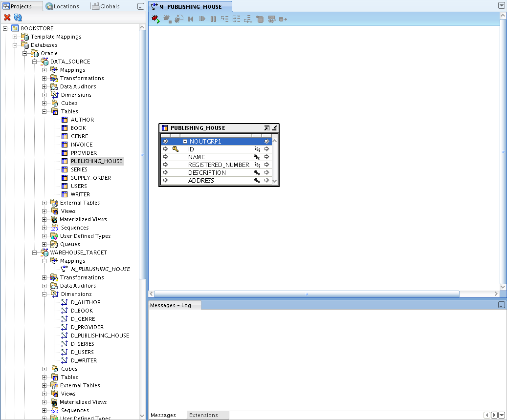Click the step-over toolbar icon left of step-out
The image size is (507, 420).
coord(236,19)
